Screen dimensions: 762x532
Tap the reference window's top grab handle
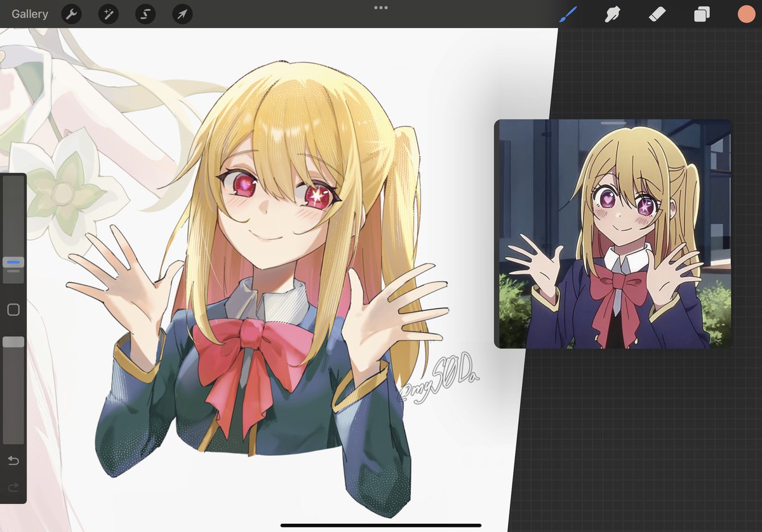(613, 123)
